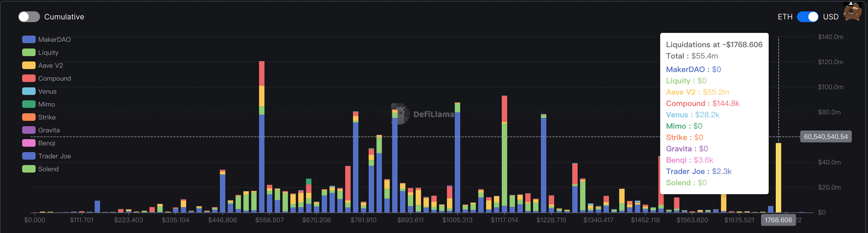The height and width of the screenshot is (233, 868).
Task: Click the tall green bar near $1117.014
Action: (x=504, y=165)
